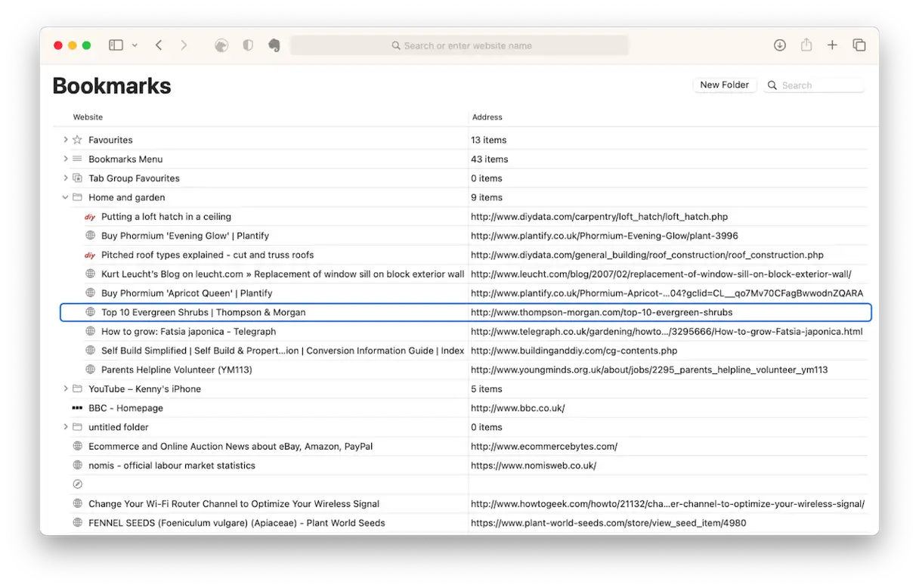The image size is (919, 588).
Task: Expand the Favourites folder
Action: pos(66,140)
